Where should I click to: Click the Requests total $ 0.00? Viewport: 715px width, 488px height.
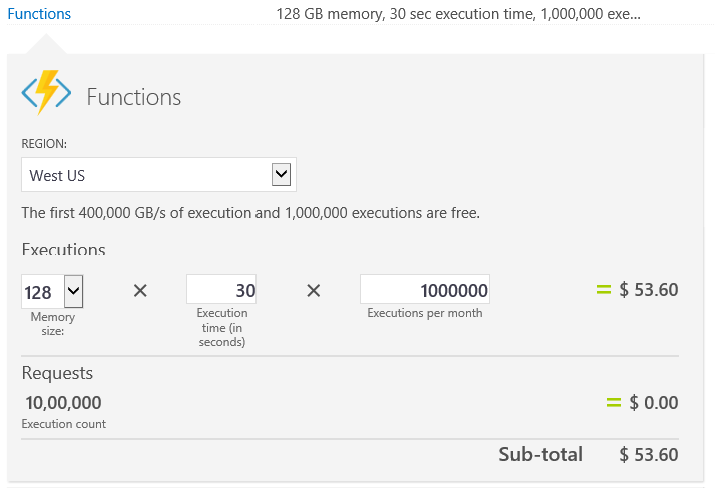[x=654, y=403]
